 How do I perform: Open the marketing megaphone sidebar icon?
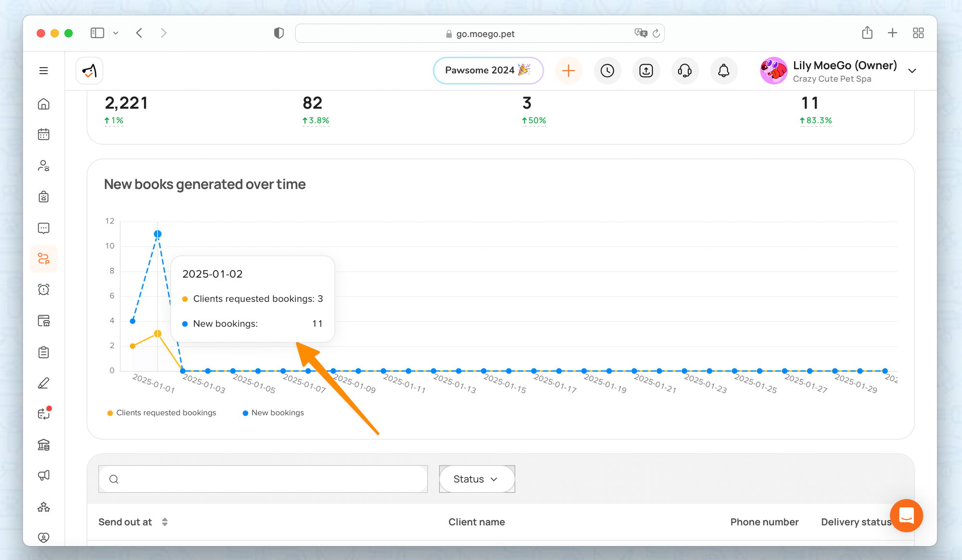click(x=44, y=475)
